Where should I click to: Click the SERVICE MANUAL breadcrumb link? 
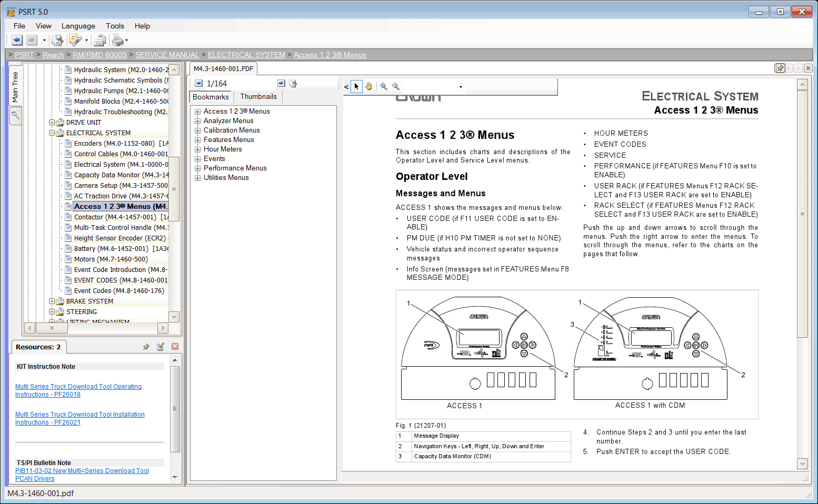pyautogui.click(x=167, y=55)
